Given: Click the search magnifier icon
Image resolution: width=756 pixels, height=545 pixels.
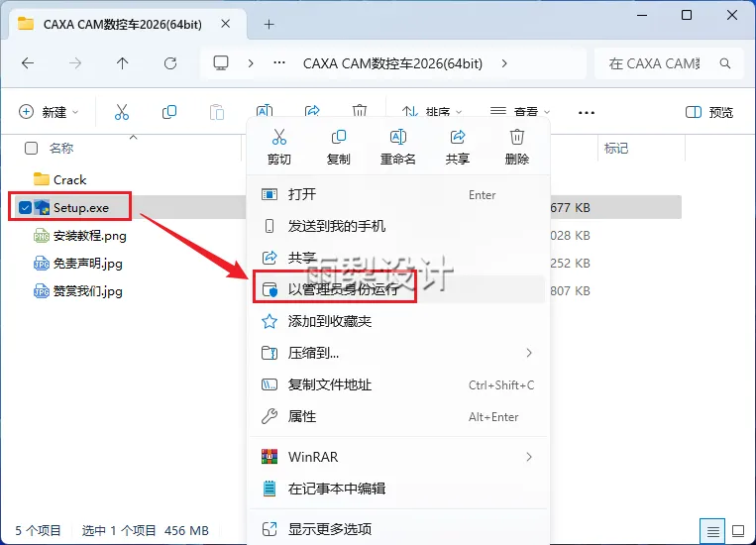Looking at the screenshot, I should click(x=724, y=63).
